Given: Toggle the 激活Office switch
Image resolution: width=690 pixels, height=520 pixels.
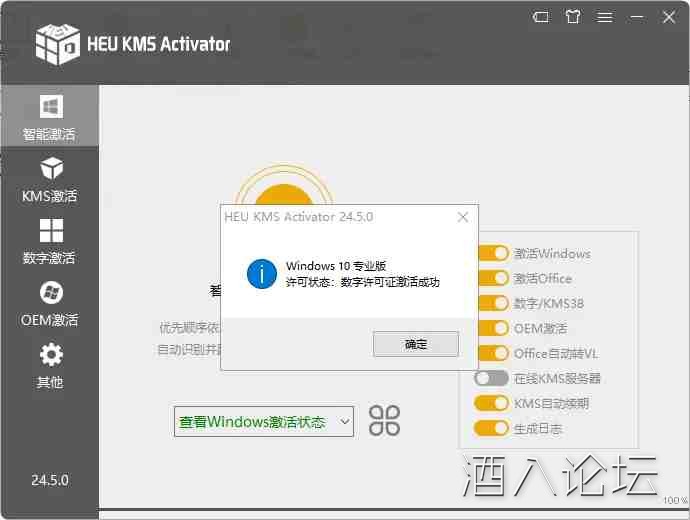Looking at the screenshot, I should 492,279.
